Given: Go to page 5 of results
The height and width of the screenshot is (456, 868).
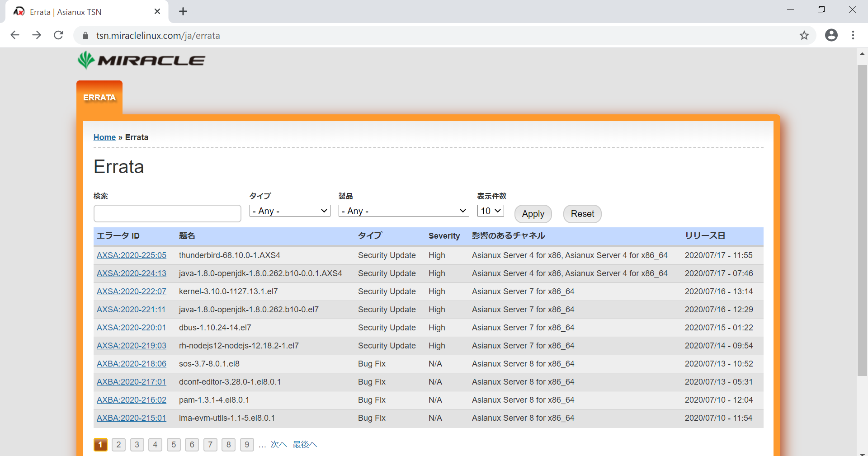Looking at the screenshot, I should click(x=174, y=445).
